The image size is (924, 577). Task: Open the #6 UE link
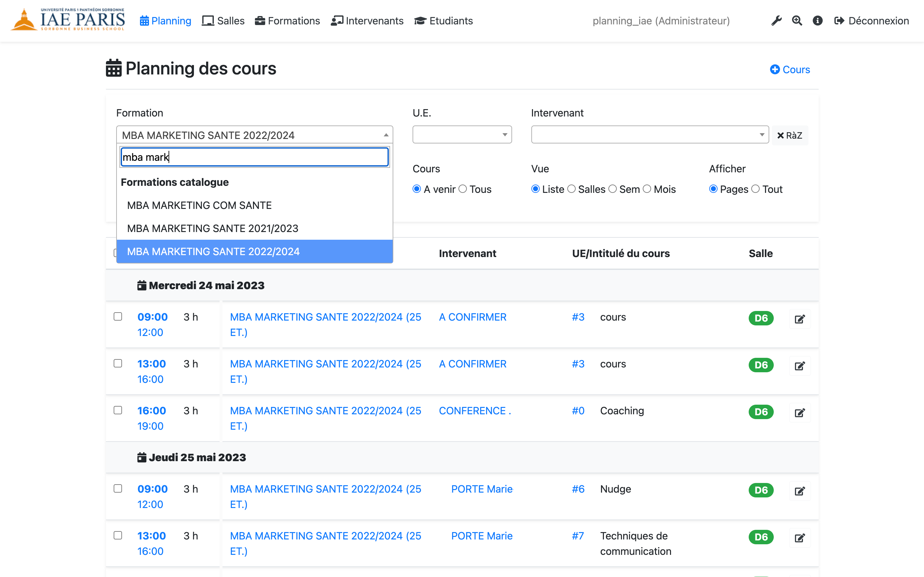[x=578, y=489]
